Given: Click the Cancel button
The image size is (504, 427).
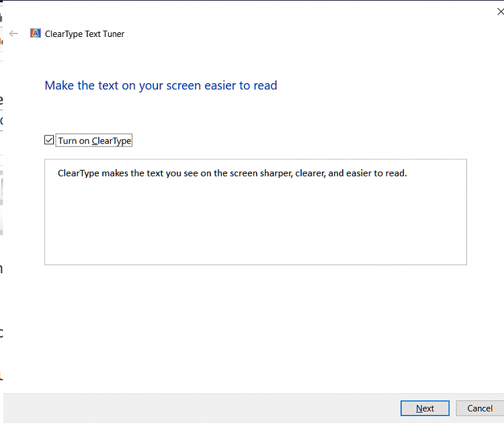Looking at the screenshot, I should [x=480, y=408].
